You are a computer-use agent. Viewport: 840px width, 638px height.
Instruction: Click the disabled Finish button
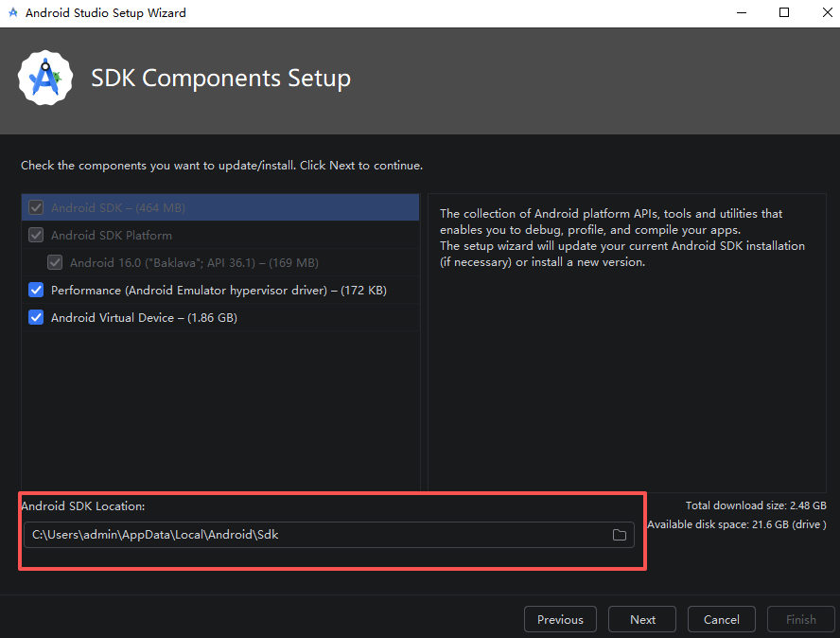[801, 619]
